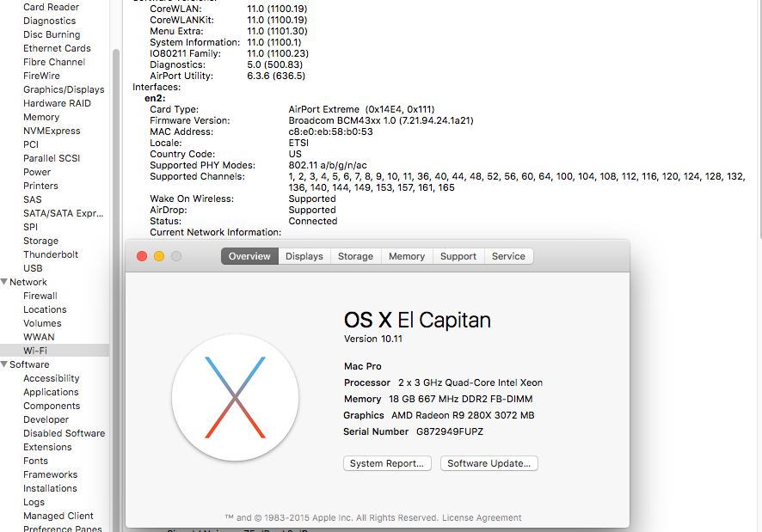This screenshot has height=532, width=762.
Task: Select NVMExpress in the sidebar
Action: click(52, 131)
